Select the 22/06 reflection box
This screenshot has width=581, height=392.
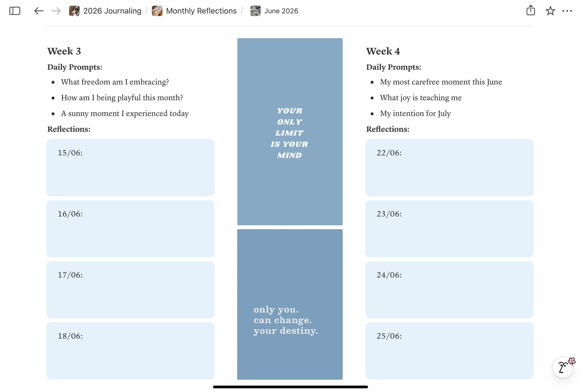coord(449,167)
